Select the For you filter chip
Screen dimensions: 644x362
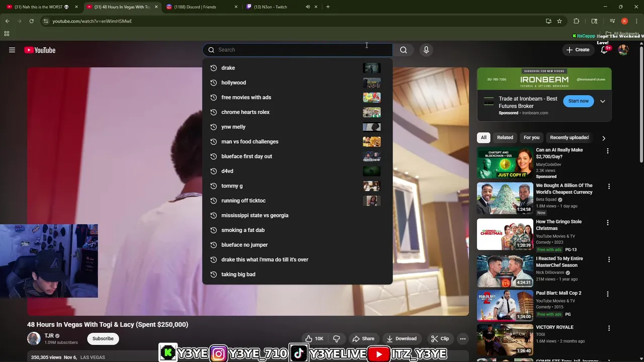tap(531, 137)
